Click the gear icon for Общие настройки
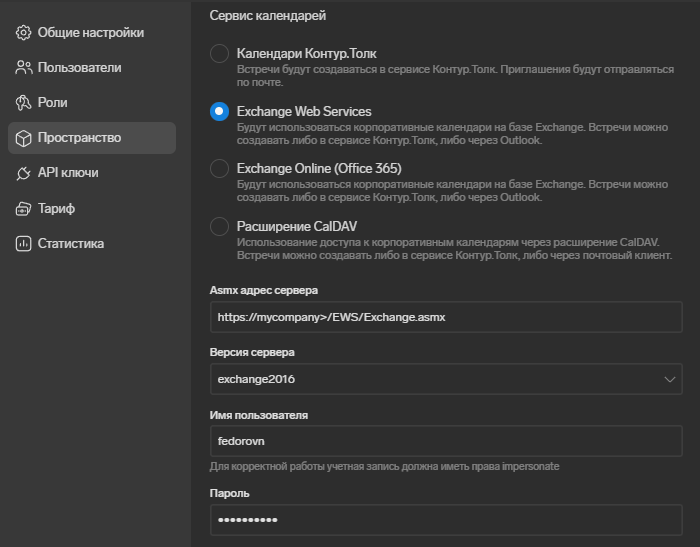700x547 pixels. [x=24, y=33]
